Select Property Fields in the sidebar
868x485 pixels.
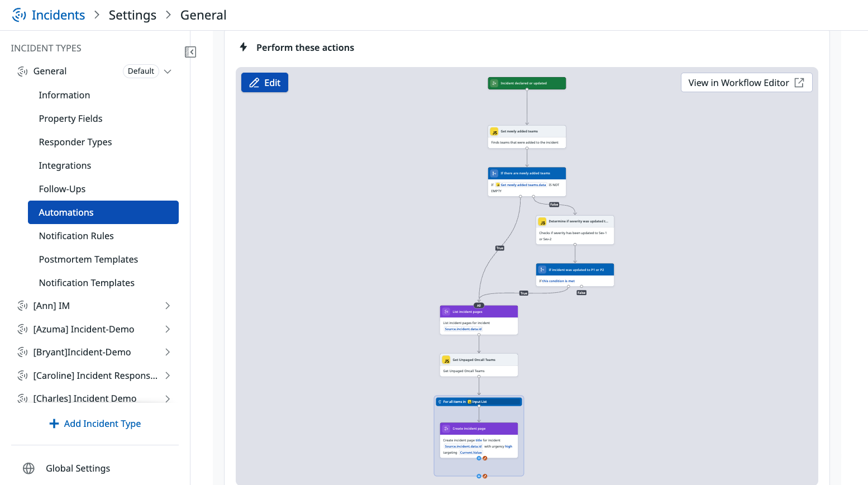tap(71, 118)
